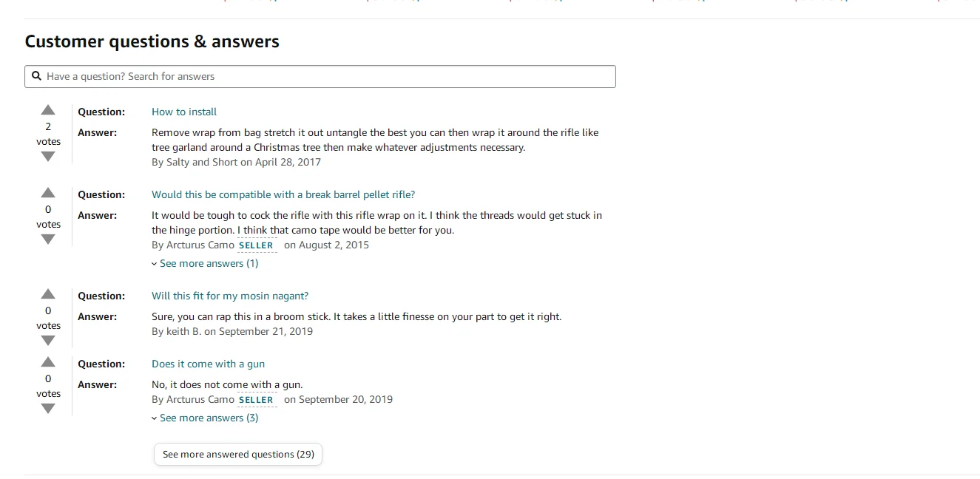This screenshot has height=479, width=980.
Task: Open 'Will this fit for my mosin nagant?'
Action: tap(230, 296)
